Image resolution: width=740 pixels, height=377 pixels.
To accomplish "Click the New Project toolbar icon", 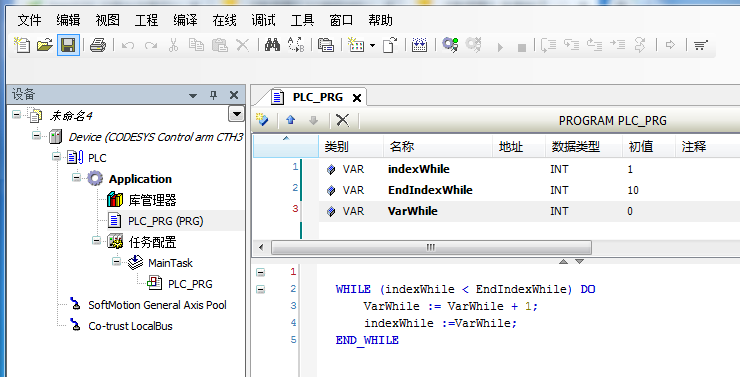I will point(22,45).
